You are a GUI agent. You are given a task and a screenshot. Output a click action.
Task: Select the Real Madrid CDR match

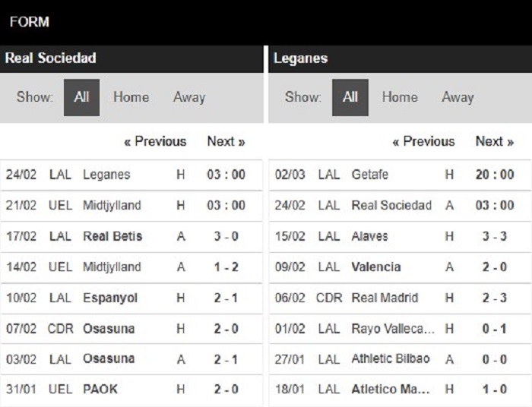(x=400, y=298)
